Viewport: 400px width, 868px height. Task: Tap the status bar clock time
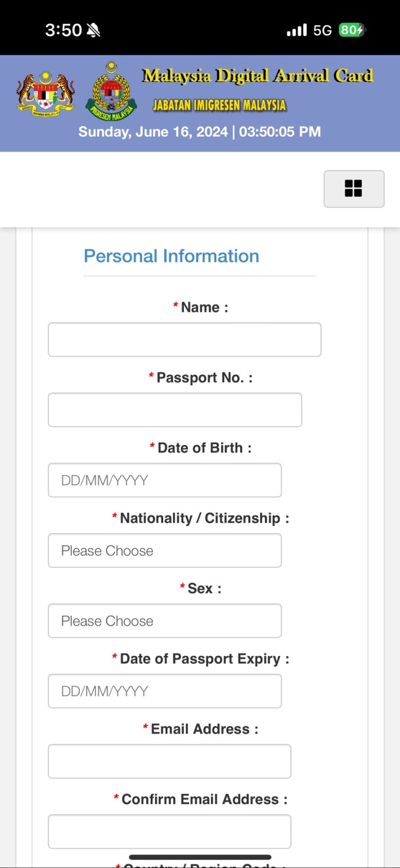[64, 30]
